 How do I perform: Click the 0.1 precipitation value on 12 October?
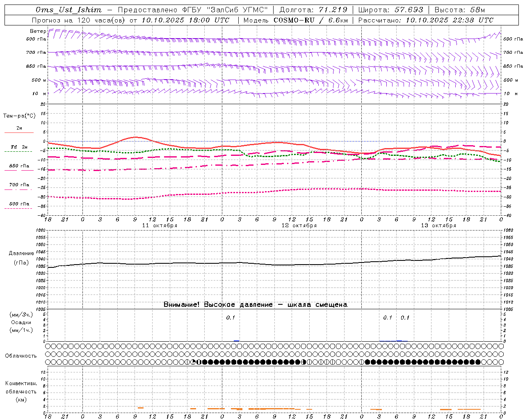tap(231, 317)
